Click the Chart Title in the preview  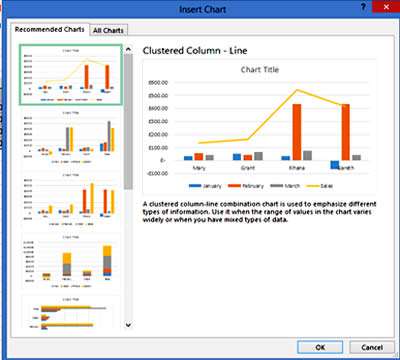coord(260,70)
